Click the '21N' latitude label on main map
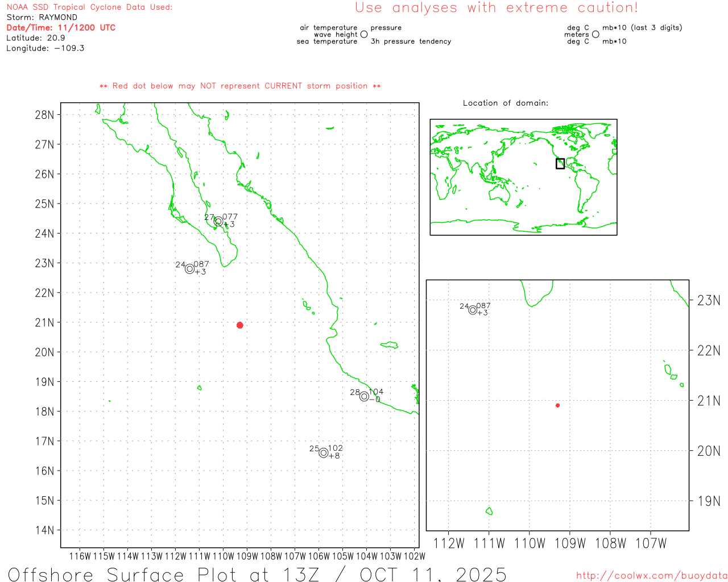 point(44,323)
